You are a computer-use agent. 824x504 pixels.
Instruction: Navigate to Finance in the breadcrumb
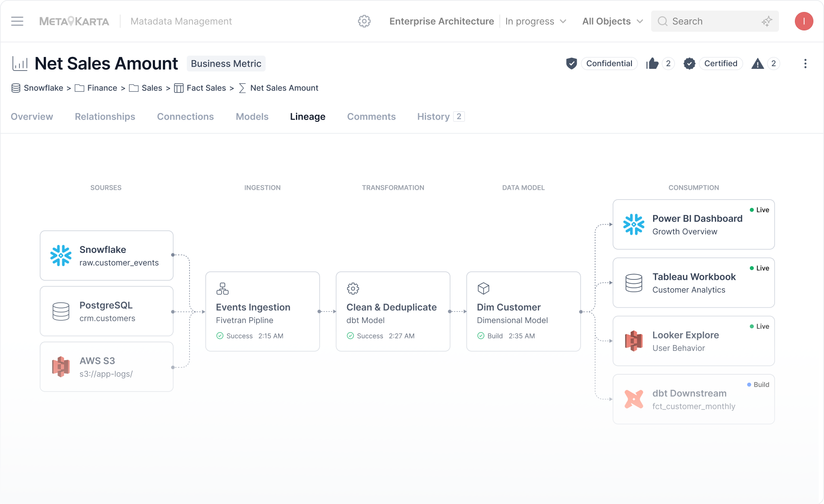click(102, 88)
